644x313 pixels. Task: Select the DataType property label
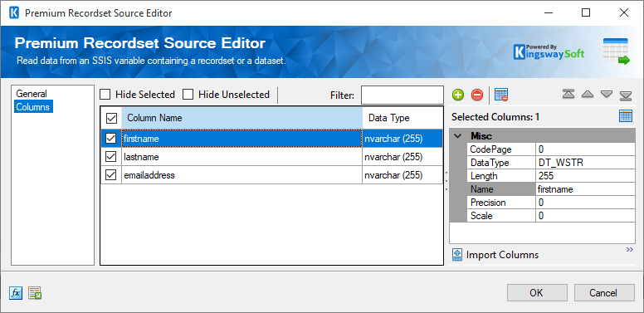(x=501, y=163)
